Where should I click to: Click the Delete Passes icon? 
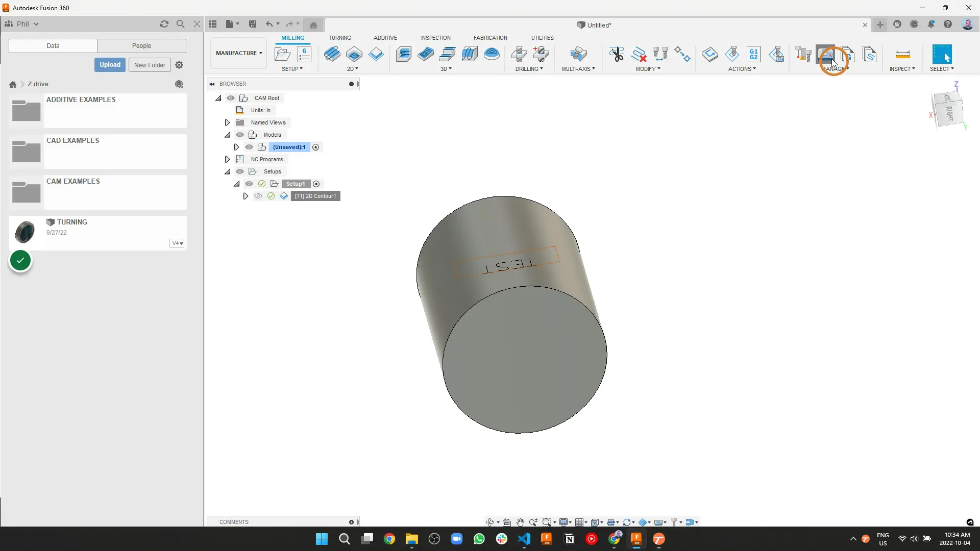(x=639, y=54)
